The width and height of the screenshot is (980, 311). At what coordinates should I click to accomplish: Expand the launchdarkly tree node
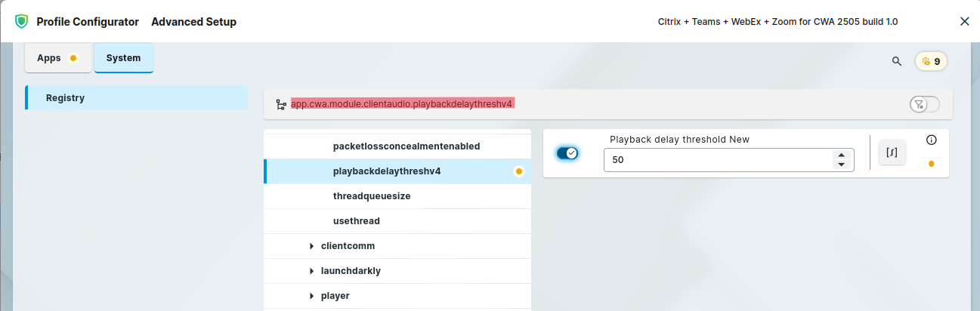click(312, 271)
